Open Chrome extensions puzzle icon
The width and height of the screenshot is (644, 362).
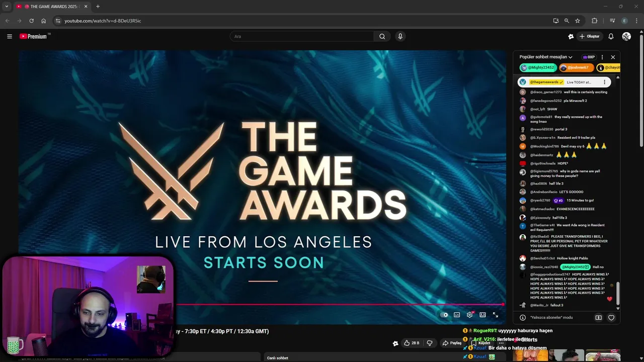click(x=595, y=21)
